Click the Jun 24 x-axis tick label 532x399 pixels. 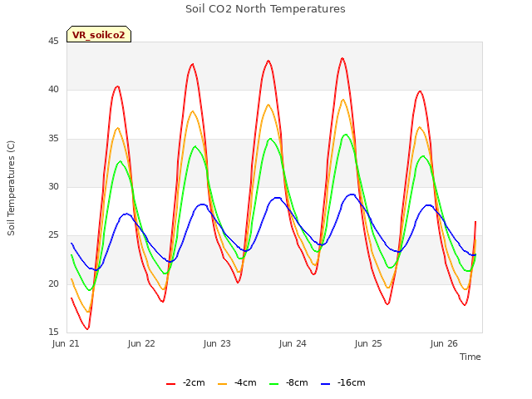coord(293,343)
